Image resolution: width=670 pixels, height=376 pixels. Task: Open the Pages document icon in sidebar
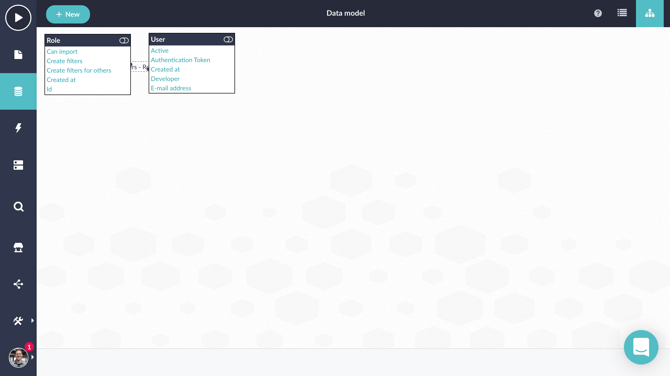pos(18,55)
